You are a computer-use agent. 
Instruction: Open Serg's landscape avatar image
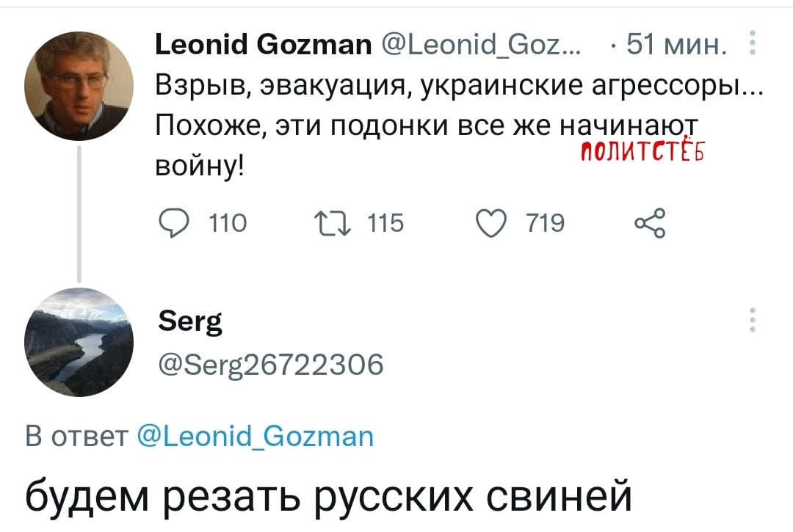pos(79,342)
